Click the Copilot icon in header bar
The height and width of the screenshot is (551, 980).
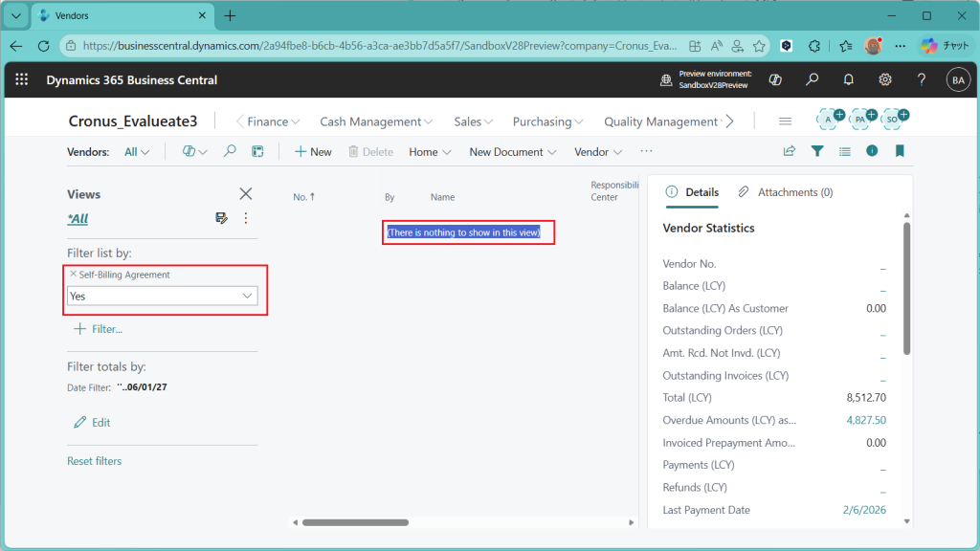(776, 80)
